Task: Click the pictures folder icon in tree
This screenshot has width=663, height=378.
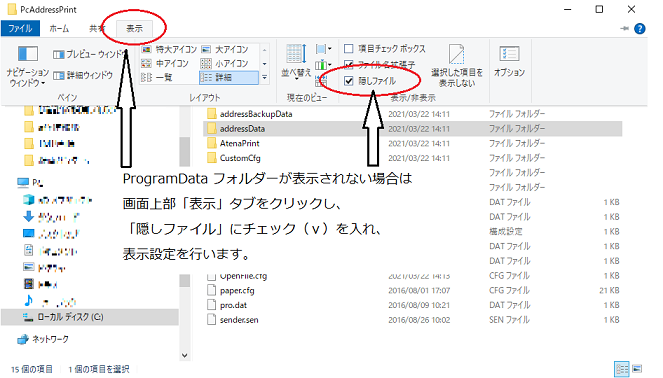Action: 28,267
